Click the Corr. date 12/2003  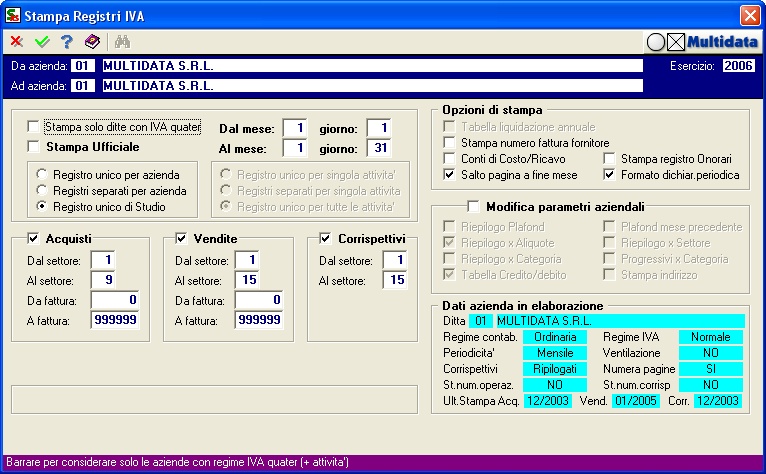pos(718,401)
